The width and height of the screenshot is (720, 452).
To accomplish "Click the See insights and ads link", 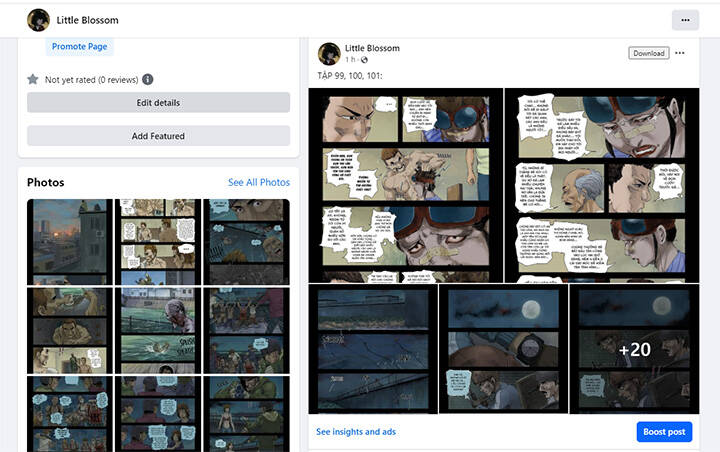I will (x=356, y=432).
